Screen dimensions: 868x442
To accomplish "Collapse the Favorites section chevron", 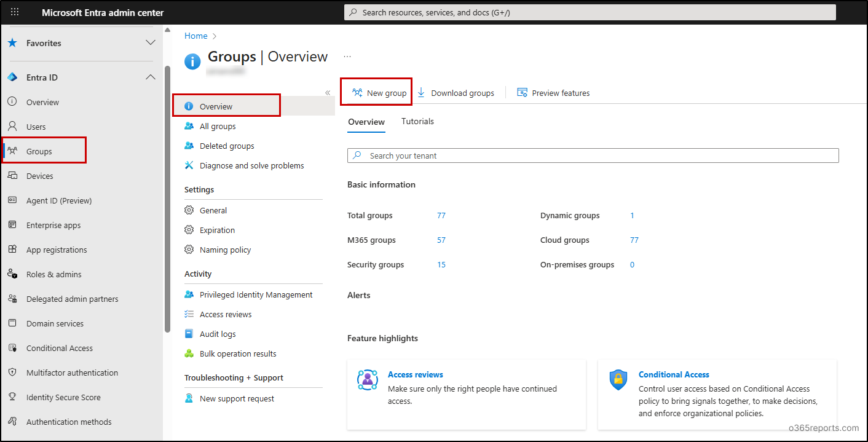I will coord(151,43).
